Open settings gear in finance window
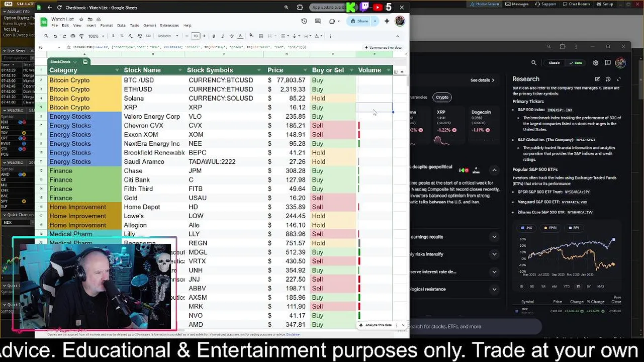The height and width of the screenshot is (362, 644). click(x=596, y=63)
